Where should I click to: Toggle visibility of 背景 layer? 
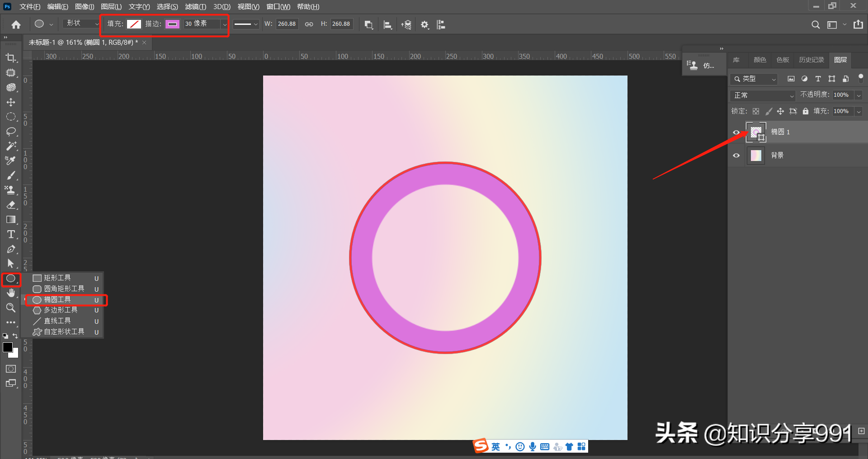[x=736, y=156]
